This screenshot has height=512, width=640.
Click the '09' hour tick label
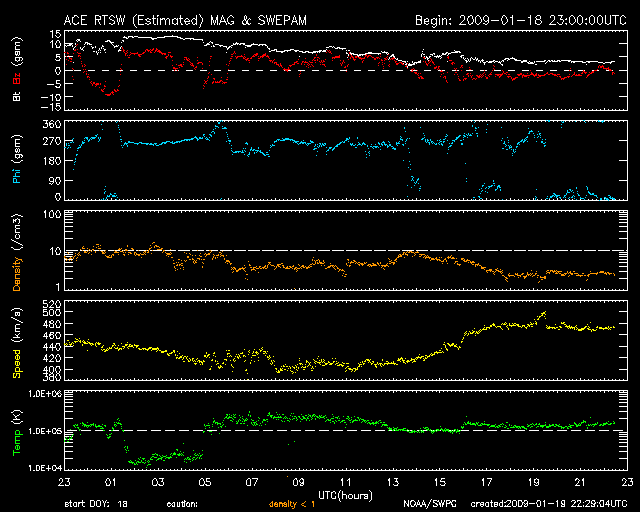pos(299,482)
